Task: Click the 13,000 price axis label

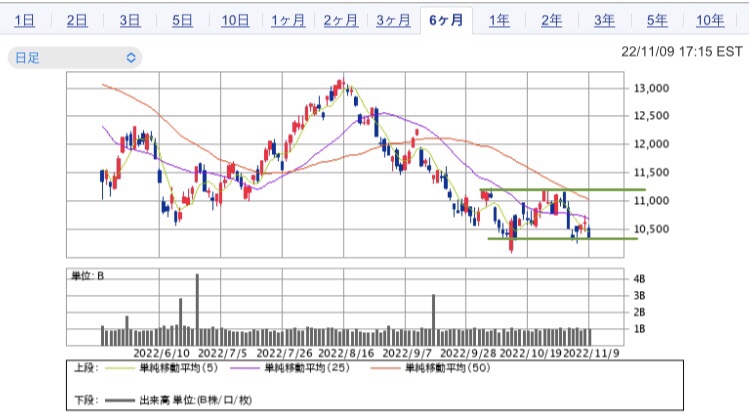Action: pyautogui.click(x=651, y=88)
